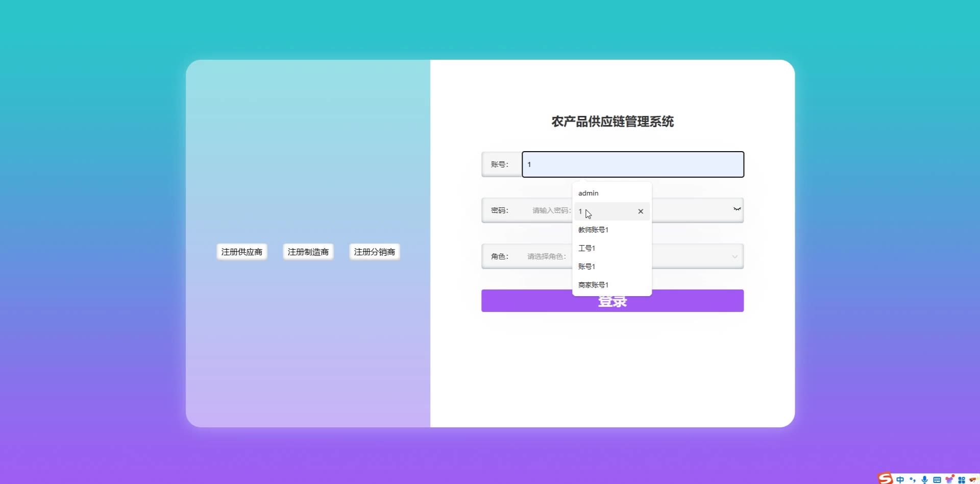Click the 账号: label box
The width and height of the screenshot is (980, 484).
click(x=502, y=164)
